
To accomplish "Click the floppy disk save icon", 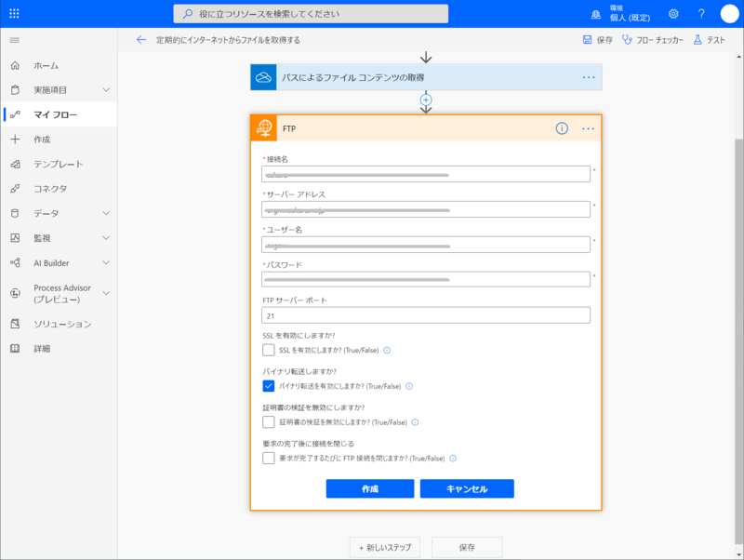I will [x=587, y=40].
